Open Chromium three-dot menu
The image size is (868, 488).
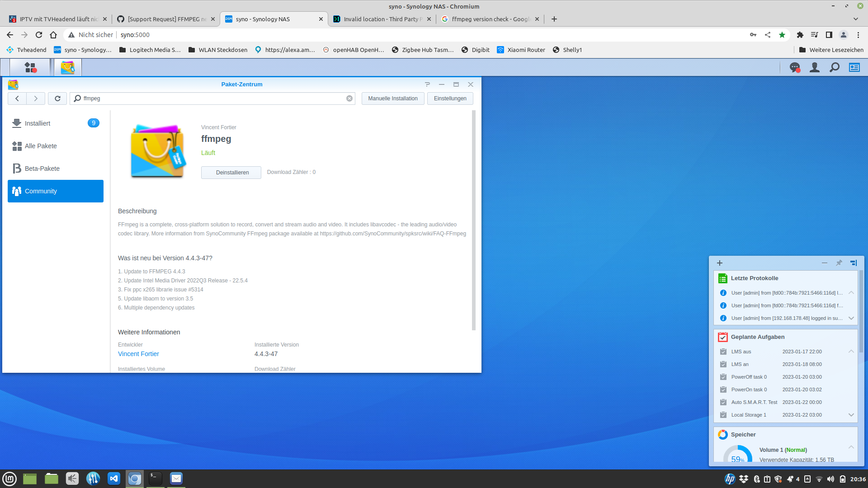coord(859,35)
